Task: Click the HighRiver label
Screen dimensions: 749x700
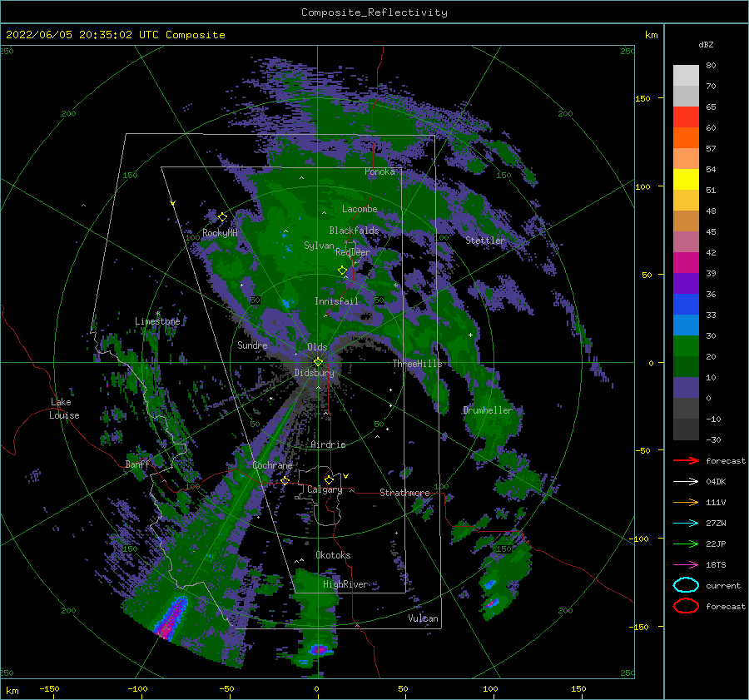Action: click(345, 584)
